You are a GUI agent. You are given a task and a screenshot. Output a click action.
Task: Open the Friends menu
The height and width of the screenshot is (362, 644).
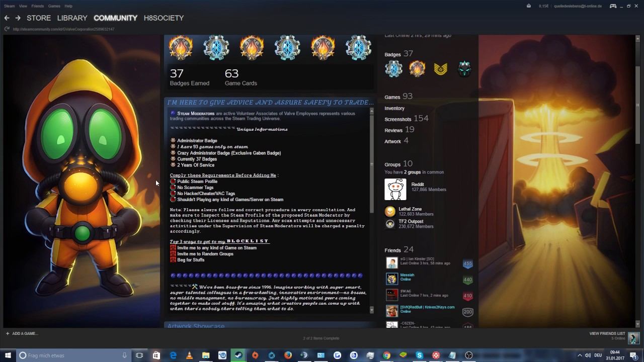coord(38,6)
